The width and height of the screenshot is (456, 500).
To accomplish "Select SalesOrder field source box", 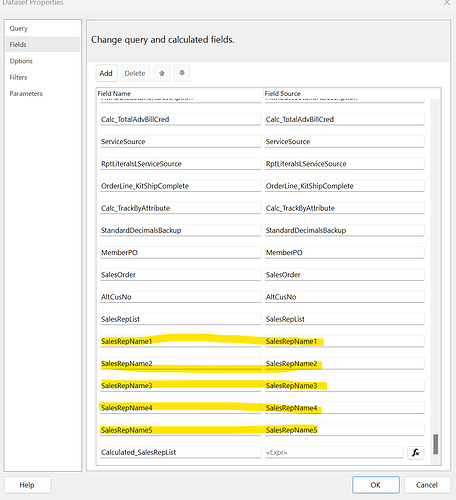I will [x=345, y=275].
